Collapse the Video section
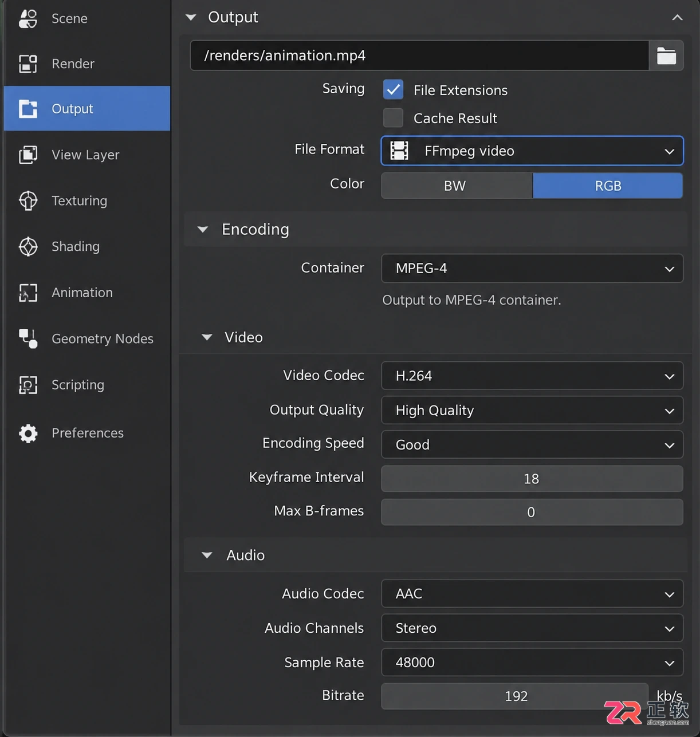This screenshot has height=737, width=700. tap(207, 337)
